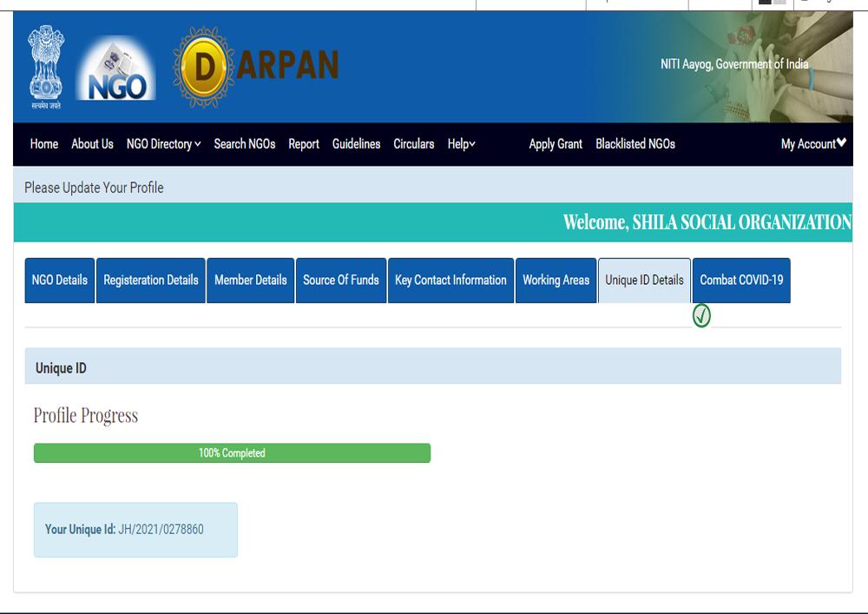
Task: Click Please Update Your Profile text
Action: click(x=94, y=188)
